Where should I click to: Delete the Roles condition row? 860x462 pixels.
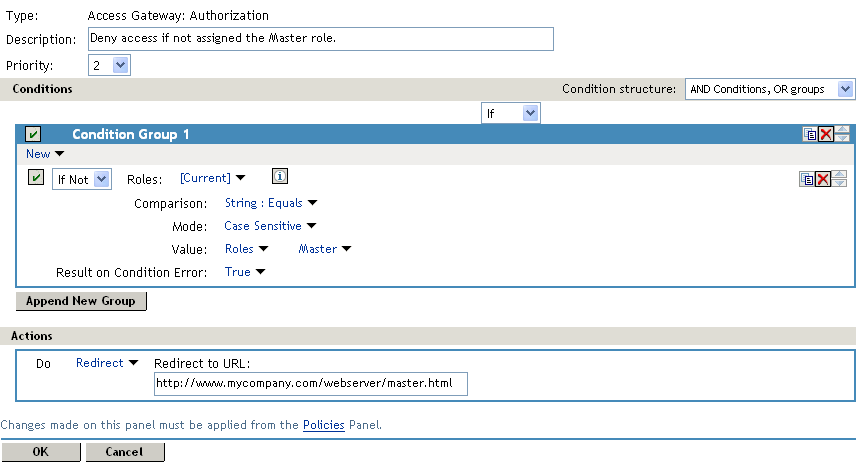tap(822, 179)
